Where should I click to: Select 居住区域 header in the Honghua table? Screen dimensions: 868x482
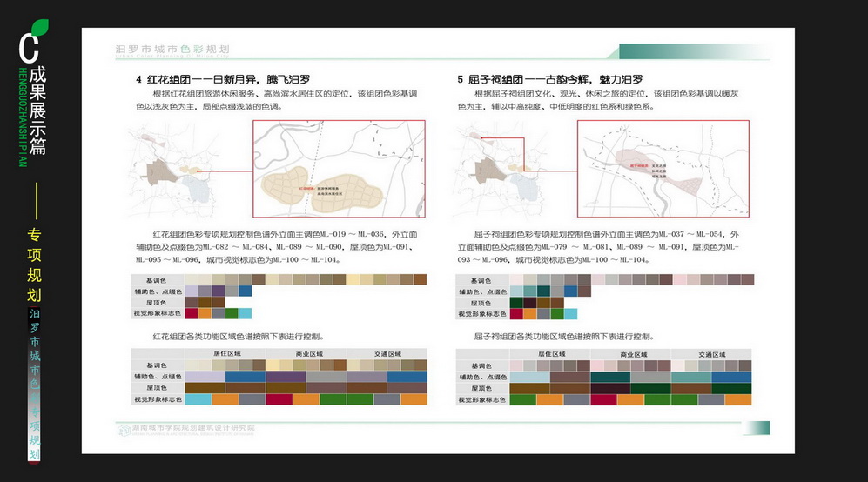pos(226,354)
